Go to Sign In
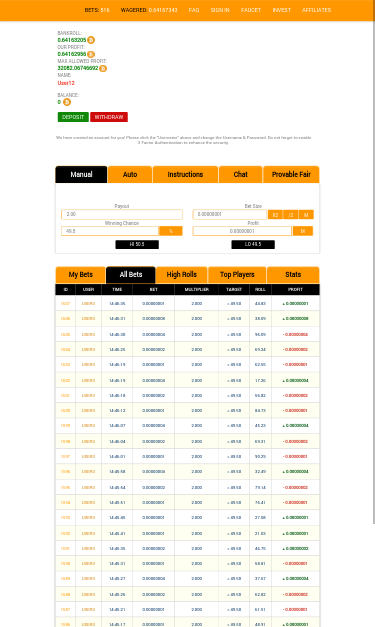 click(x=220, y=10)
